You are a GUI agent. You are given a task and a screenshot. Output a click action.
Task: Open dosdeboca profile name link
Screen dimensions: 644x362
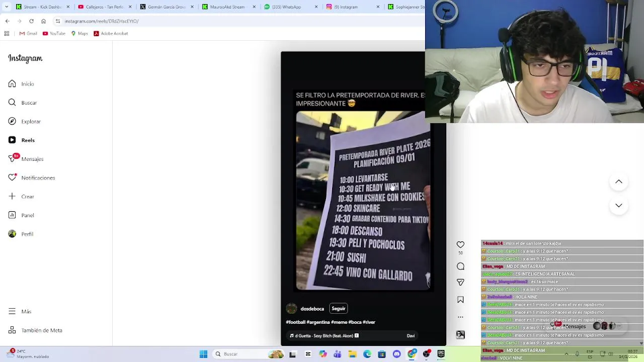pos(312,309)
